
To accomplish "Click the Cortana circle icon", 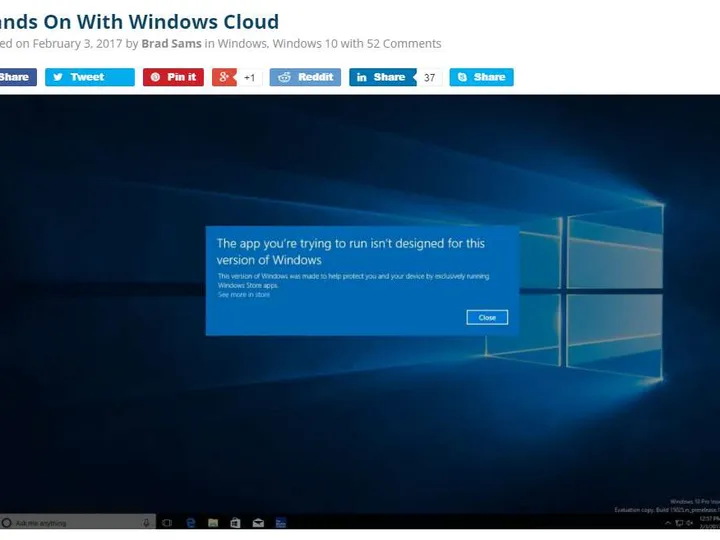I will click(6, 523).
